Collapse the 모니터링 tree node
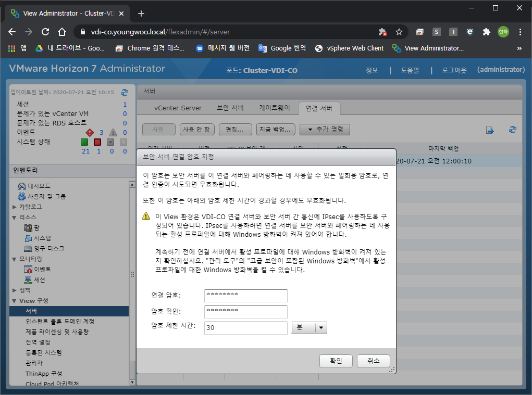Screen dimensions: 532x395 tap(14, 259)
